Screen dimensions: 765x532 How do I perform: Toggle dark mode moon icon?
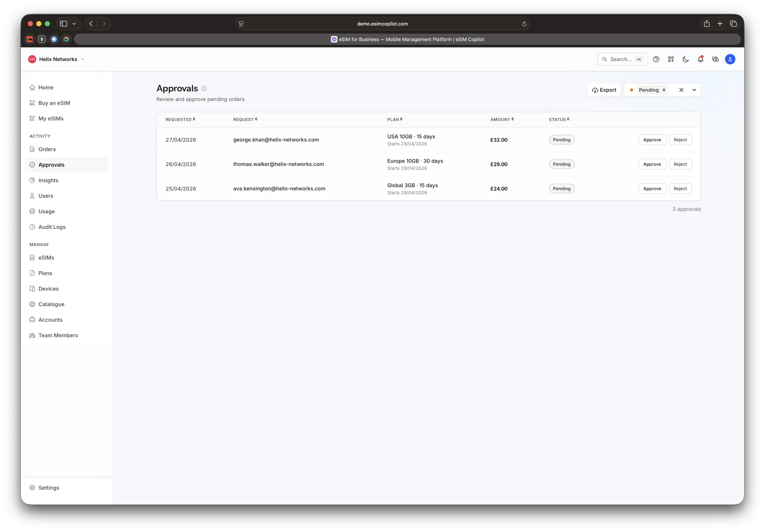(x=685, y=59)
